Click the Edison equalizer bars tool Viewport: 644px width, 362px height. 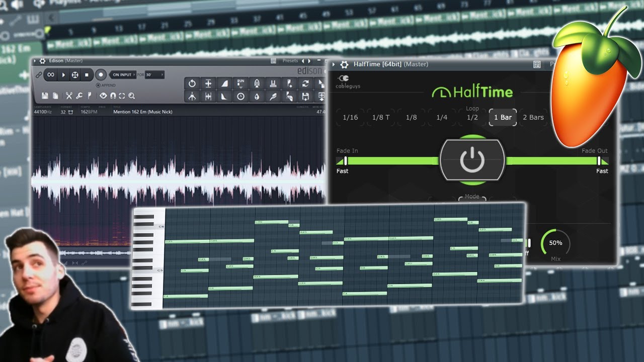pyautogui.click(x=273, y=83)
